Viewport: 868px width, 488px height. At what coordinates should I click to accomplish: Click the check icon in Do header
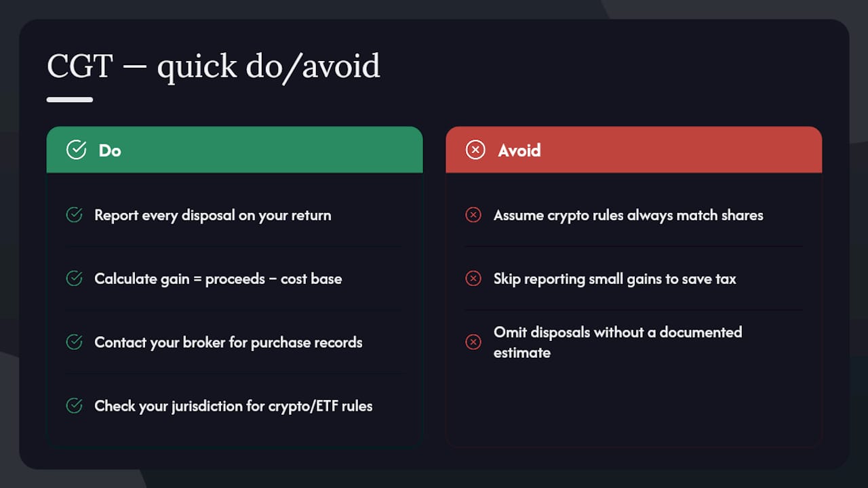[x=76, y=150]
